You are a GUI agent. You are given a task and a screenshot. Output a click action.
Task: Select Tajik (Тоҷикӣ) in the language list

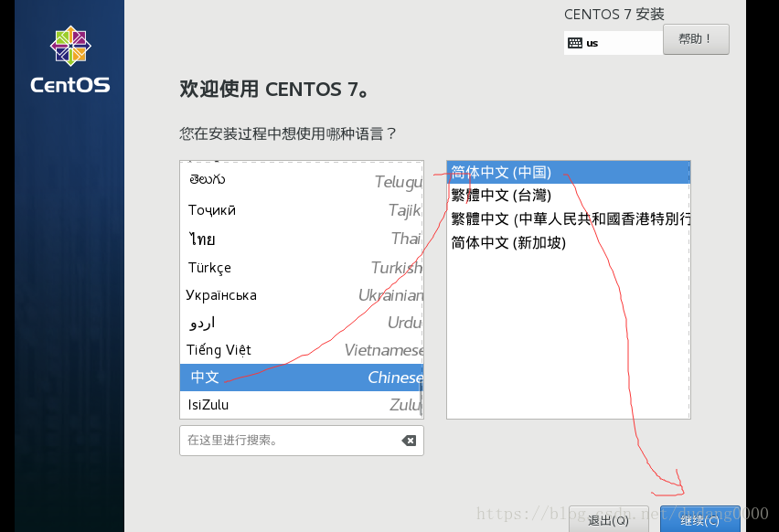[302, 210]
